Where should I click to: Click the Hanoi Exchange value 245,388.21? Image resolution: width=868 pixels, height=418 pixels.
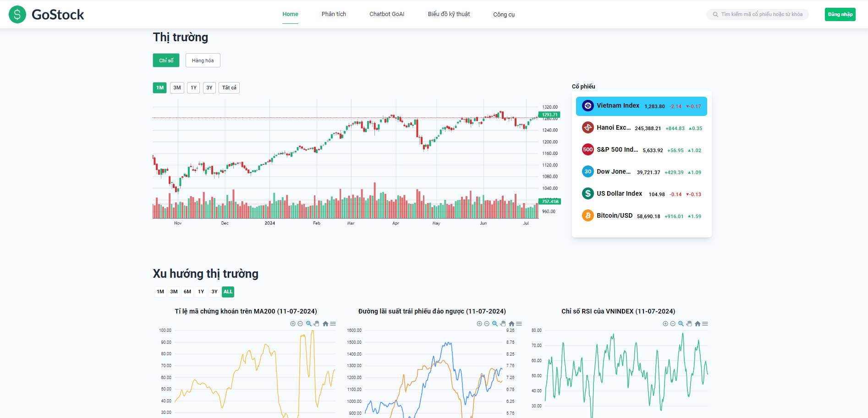648,128
